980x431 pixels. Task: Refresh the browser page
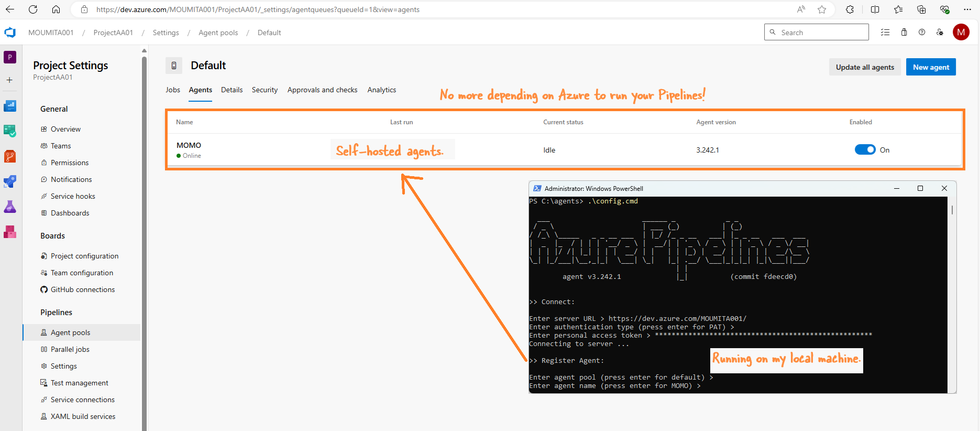33,9
